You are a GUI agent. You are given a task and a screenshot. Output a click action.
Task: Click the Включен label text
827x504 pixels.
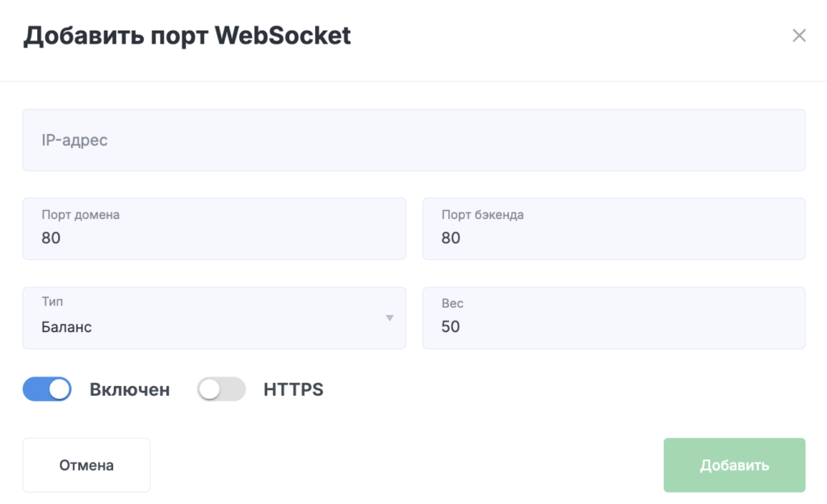pyautogui.click(x=129, y=389)
